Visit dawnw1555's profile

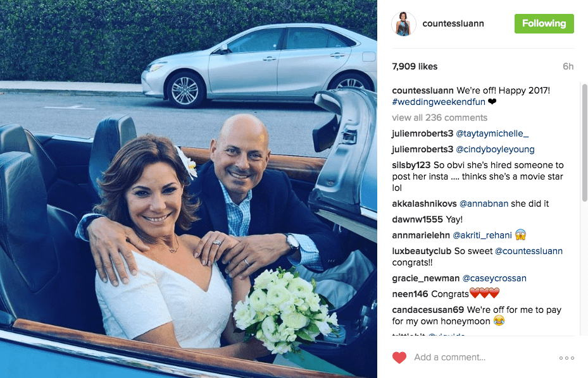click(x=417, y=219)
